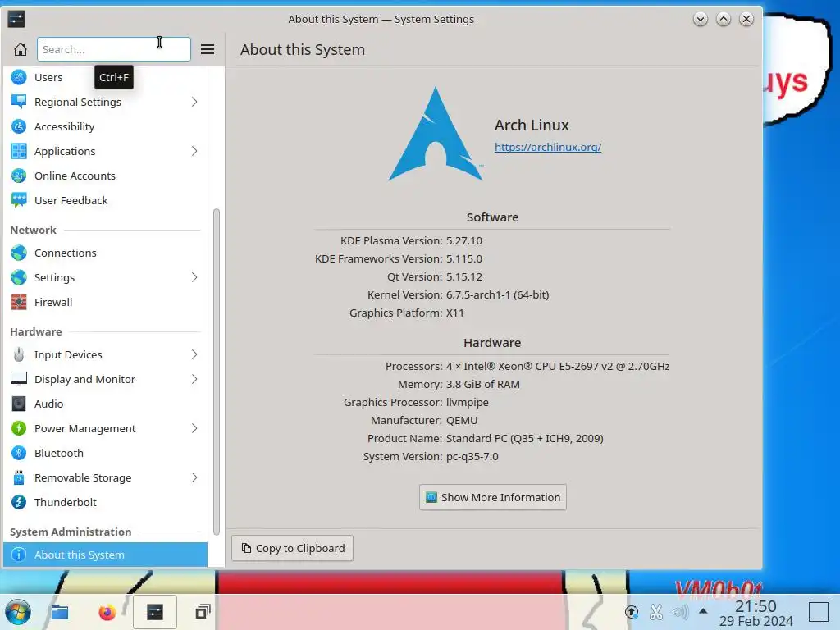Image resolution: width=840 pixels, height=630 pixels.
Task: Expand Power Management chevron
Action: tap(194, 428)
